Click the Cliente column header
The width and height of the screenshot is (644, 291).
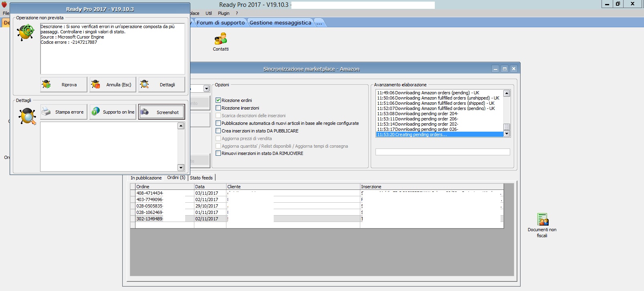coord(293,187)
